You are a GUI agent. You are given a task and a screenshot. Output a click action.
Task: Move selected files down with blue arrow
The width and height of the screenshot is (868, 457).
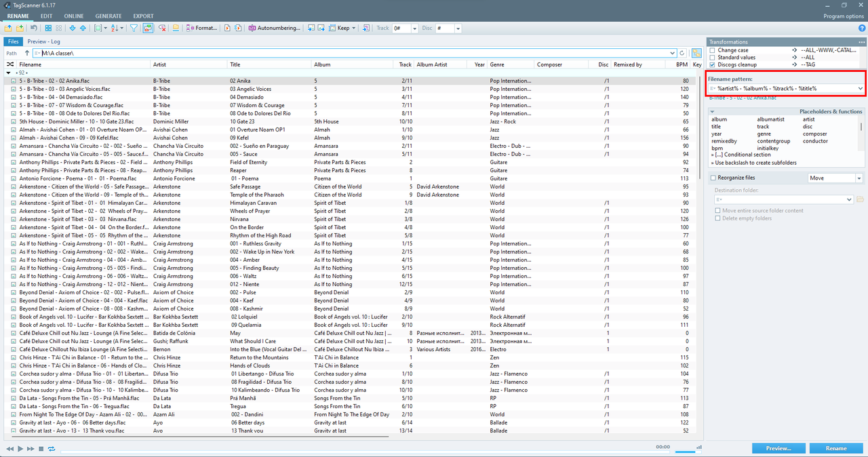pyautogui.click(x=72, y=28)
